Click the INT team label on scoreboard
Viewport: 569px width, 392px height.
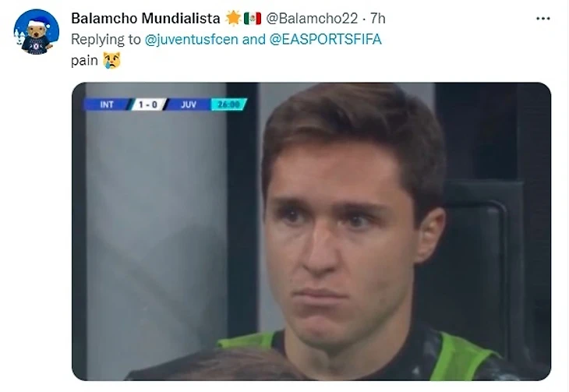(x=106, y=104)
